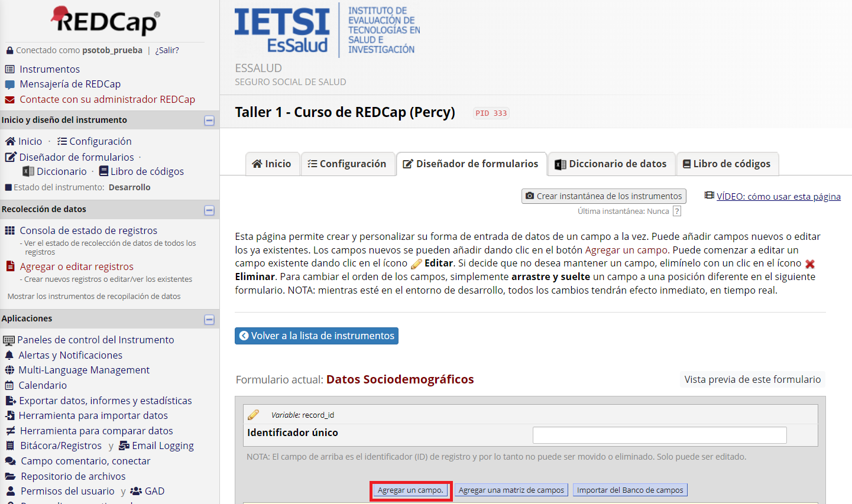Viewport: 852px width, 504px height.
Task: Open Libro de códigos sidebar link
Action: [147, 171]
